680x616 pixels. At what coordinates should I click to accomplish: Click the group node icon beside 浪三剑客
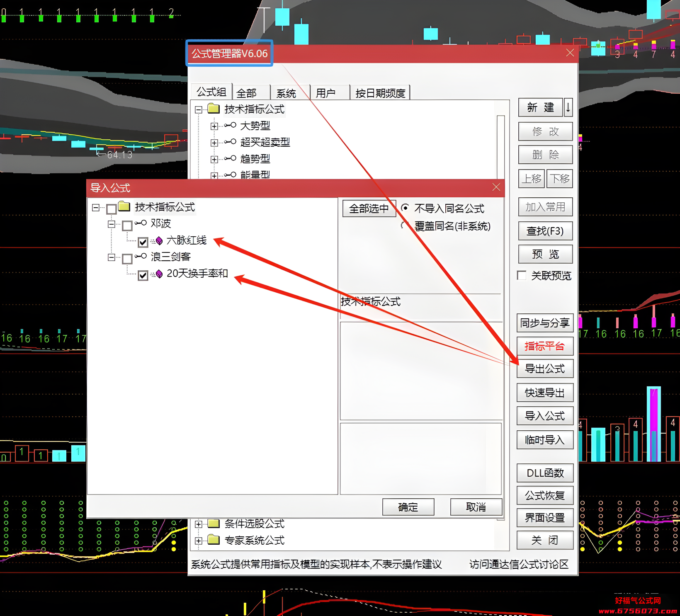(x=141, y=256)
